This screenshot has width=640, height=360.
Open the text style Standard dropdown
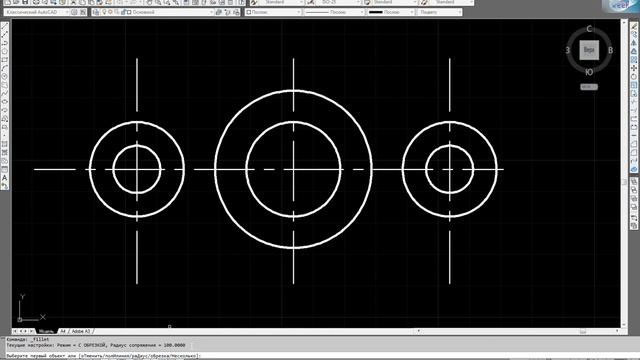(281, 2)
